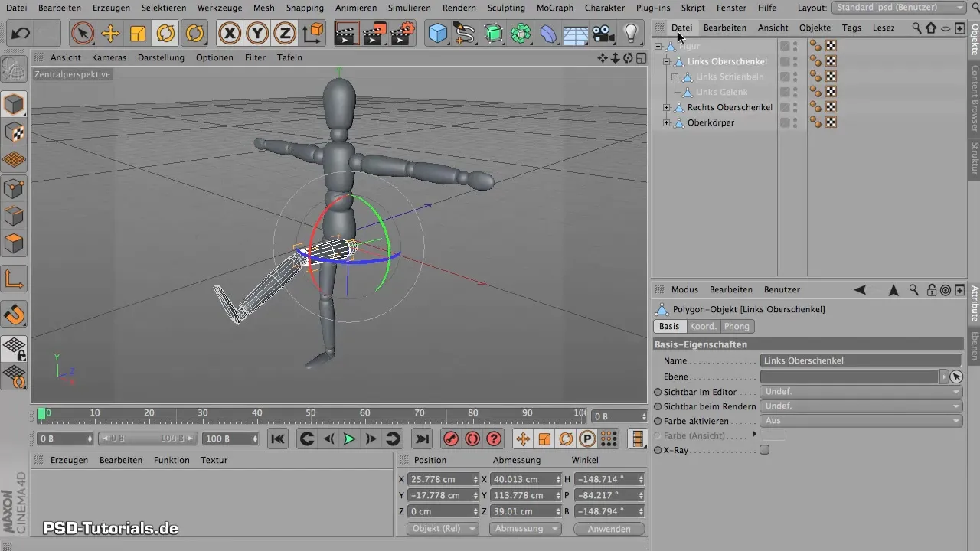Switch the coordinate system icon

pyautogui.click(x=313, y=34)
